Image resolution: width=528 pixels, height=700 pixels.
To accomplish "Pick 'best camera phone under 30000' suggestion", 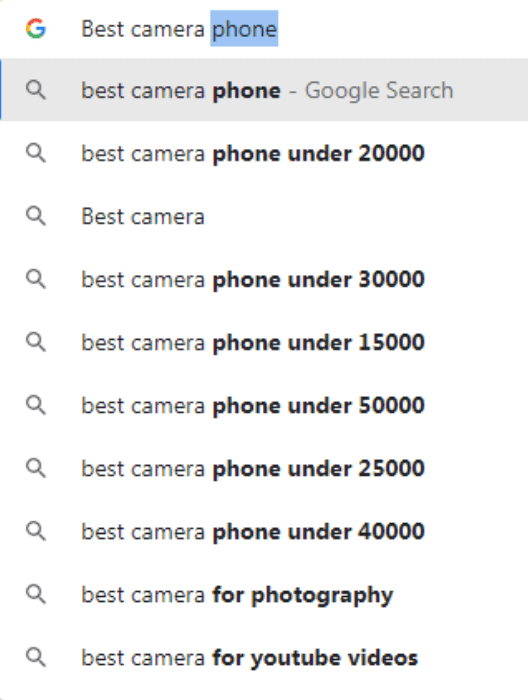I will [264, 279].
